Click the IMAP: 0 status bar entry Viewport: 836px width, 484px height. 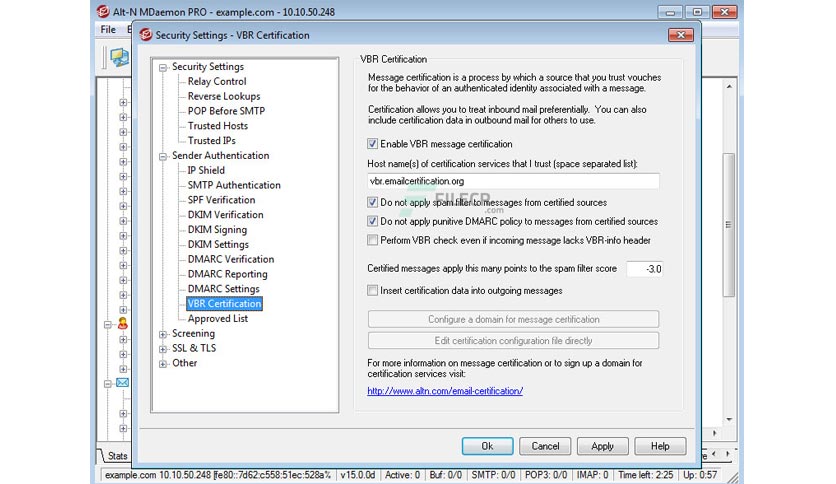click(592, 475)
